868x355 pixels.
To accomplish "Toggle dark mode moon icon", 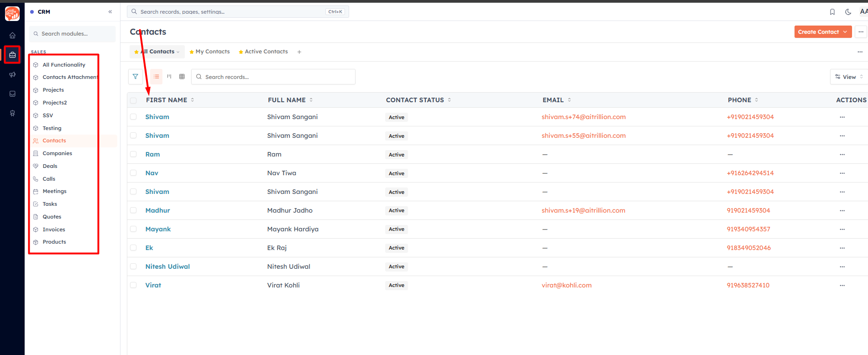I will click(x=848, y=12).
